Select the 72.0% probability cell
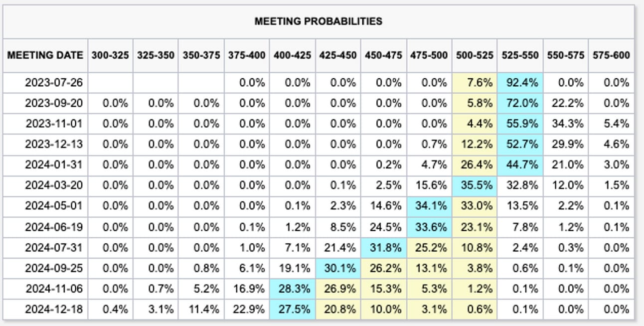 (520, 103)
